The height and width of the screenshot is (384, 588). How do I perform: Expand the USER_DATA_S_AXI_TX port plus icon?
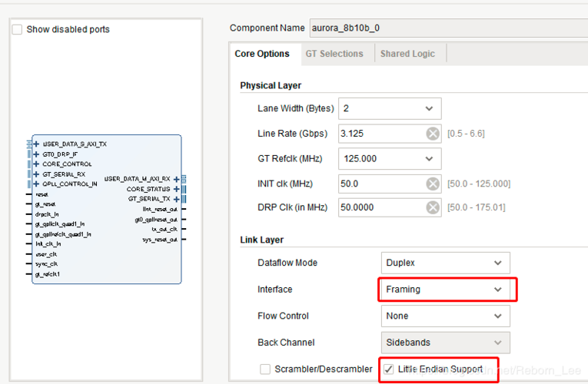coord(36,144)
